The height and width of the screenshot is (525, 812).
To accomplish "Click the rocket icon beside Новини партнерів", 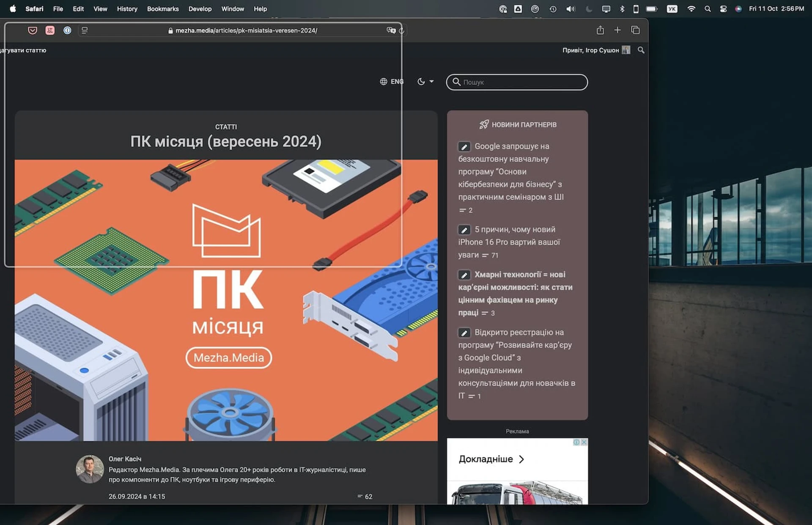I will 484,124.
